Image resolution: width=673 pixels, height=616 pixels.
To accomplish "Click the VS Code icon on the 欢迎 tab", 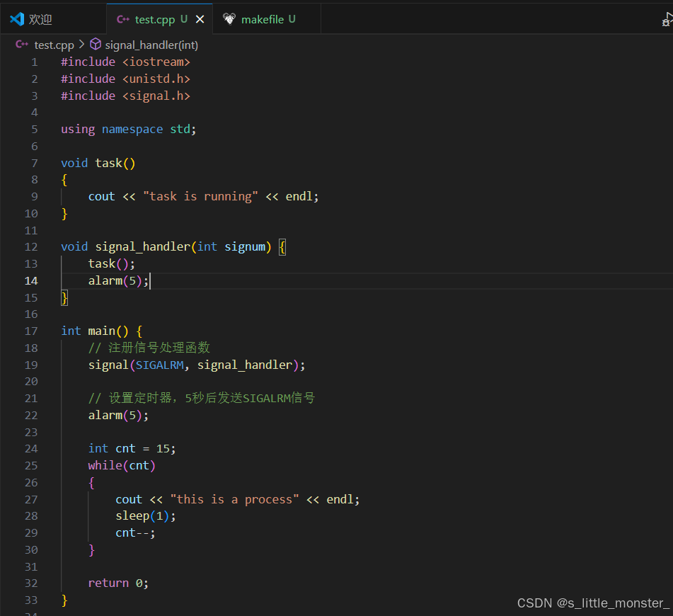I will tap(17, 19).
